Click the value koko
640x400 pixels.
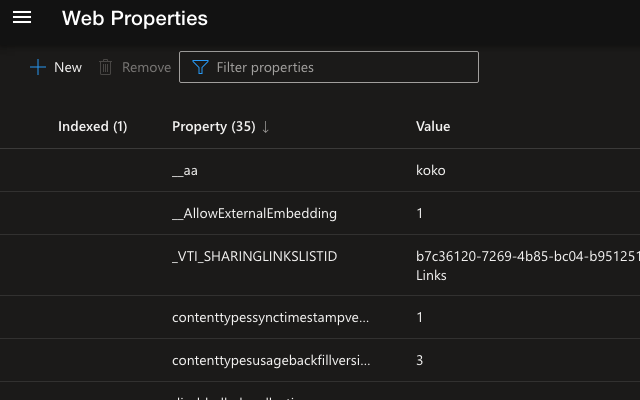coord(430,170)
